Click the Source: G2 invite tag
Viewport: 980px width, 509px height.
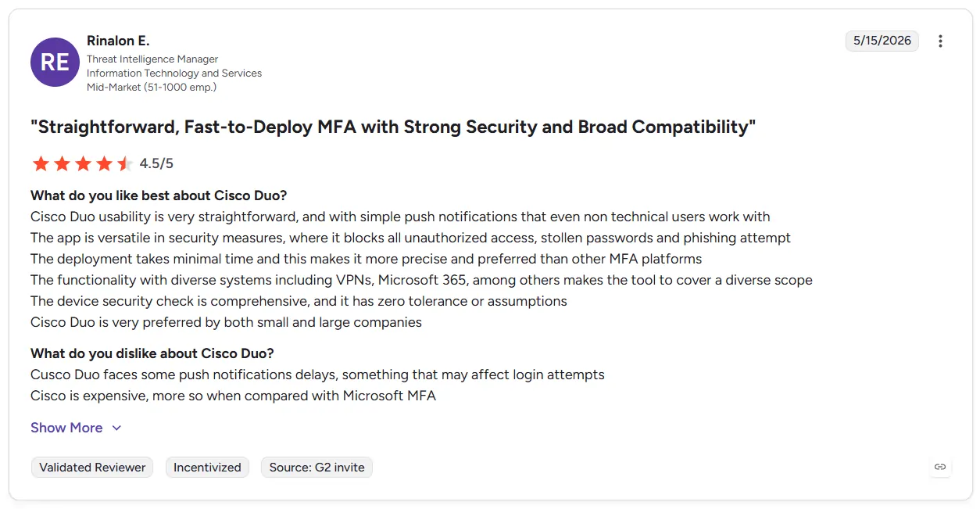317,468
